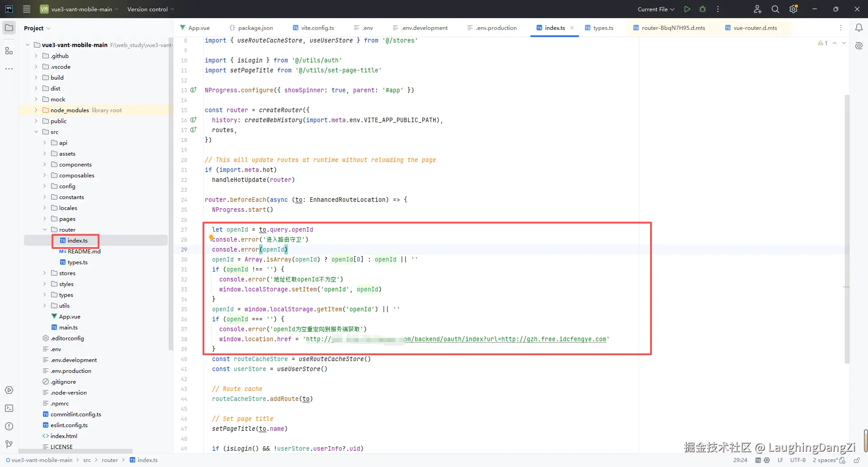Viewport: 868px width, 467px height.
Task: Click the src breadcrumb in the status bar
Action: (x=87, y=460)
